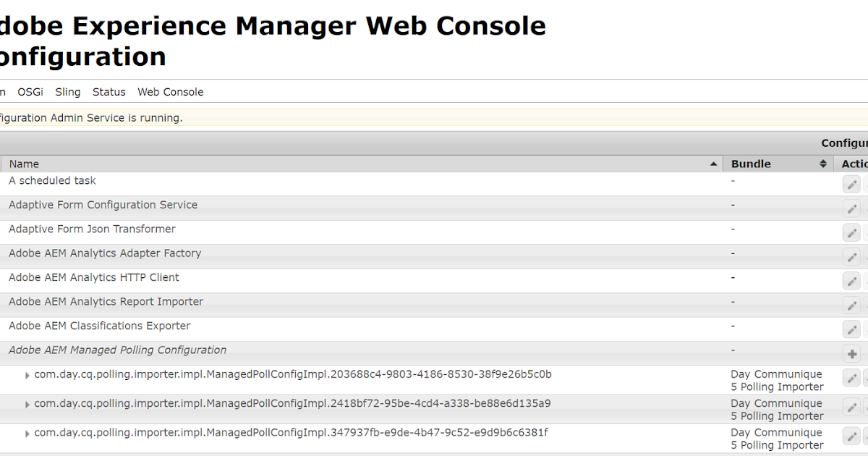Expand ManagedPollConfigImpl.2418bf72 details
The image size is (868, 456).
pyautogui.click(x=27, y=404)
